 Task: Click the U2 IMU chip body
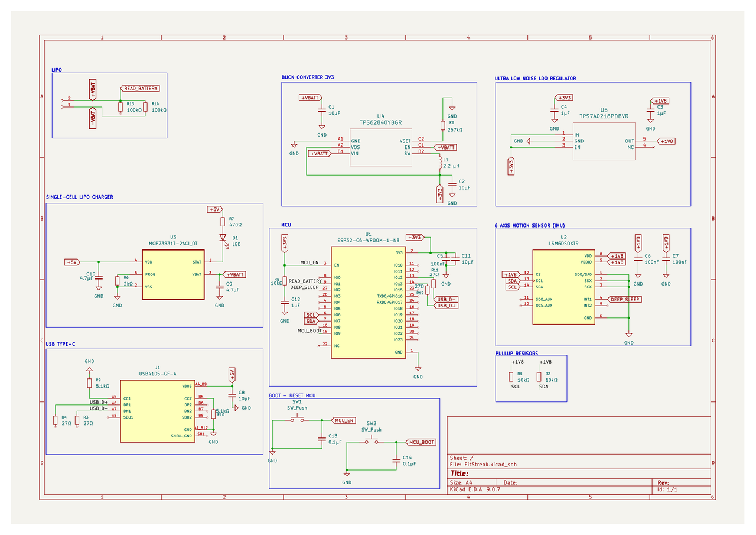coord(564,287)
